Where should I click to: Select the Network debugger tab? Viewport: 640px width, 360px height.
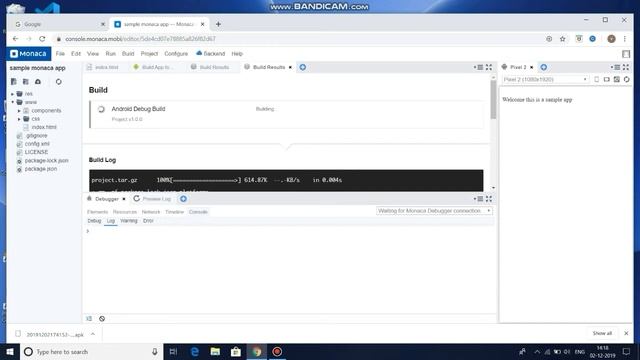tap(151, 212)
